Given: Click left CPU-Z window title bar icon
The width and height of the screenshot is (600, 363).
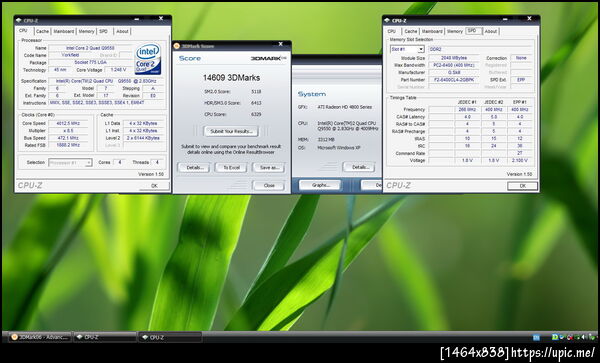Looking at the screenshot, I should pos(19,20).
